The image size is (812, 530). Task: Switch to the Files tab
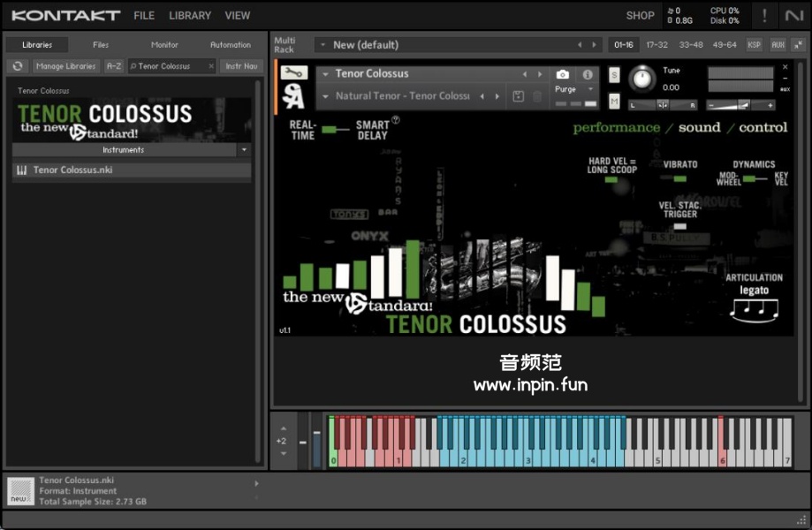pyautogui.click(x=101, y=45)
